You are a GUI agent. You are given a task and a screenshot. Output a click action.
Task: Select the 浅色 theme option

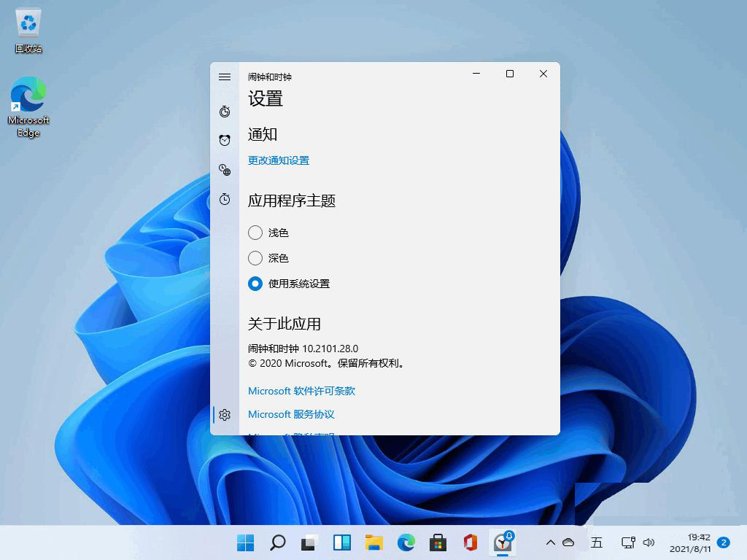(268, 233)
